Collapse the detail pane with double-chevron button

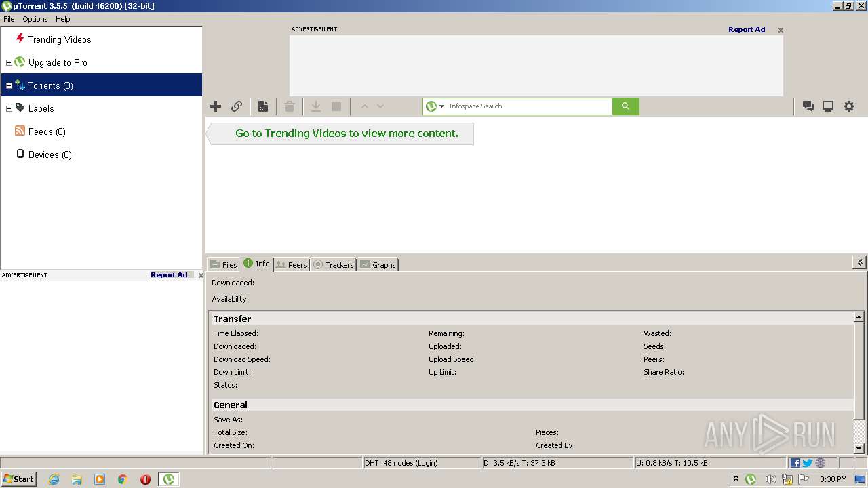click(859, 262)
